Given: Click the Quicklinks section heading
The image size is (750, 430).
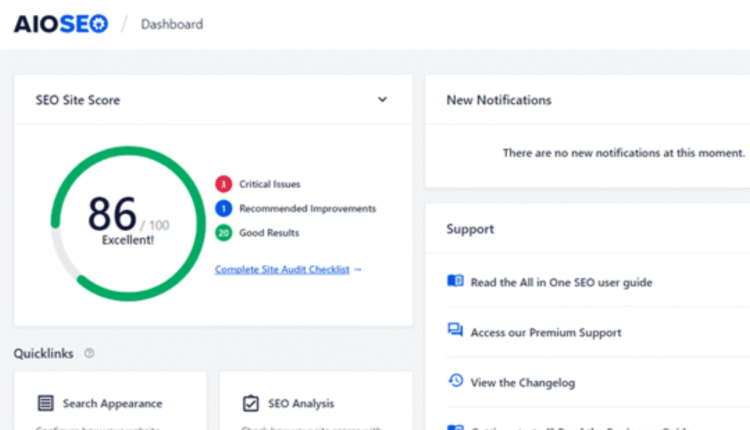Looking at the screenshot, I should (x=44, y=353).
